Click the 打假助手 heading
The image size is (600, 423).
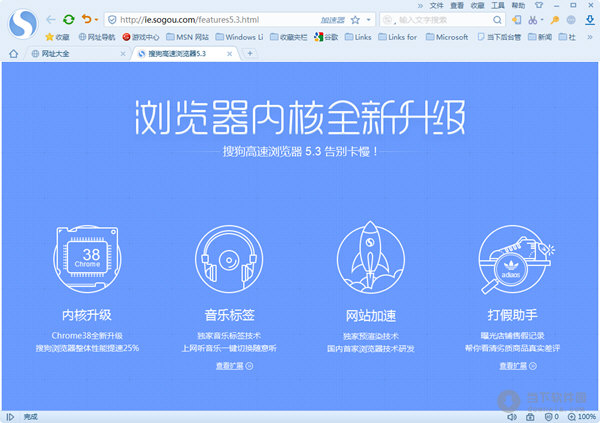[512, 315]
